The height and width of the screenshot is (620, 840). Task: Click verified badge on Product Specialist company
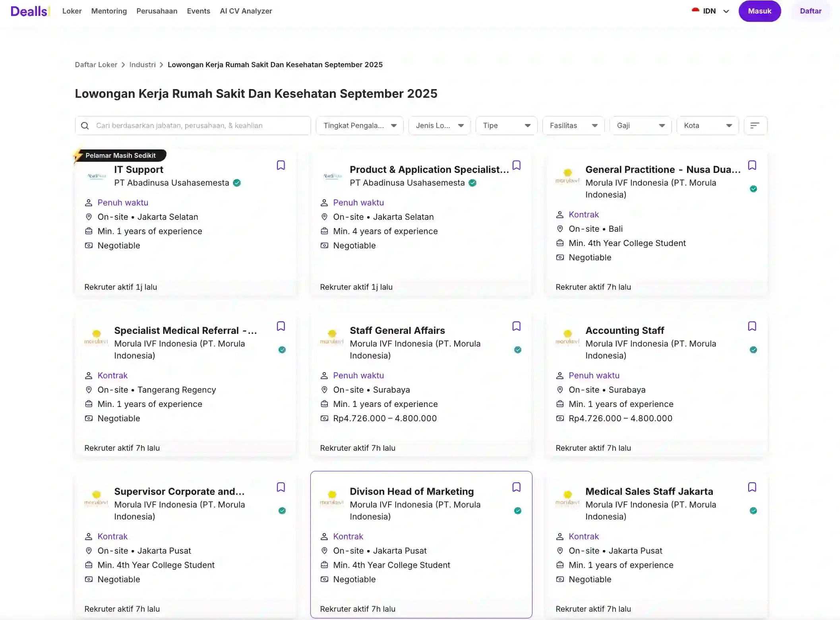tap(472, 183)
